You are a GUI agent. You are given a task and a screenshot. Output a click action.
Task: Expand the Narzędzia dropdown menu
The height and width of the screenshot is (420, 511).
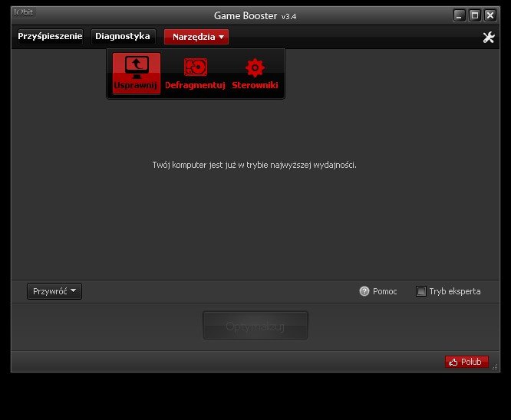coord(196,37)
